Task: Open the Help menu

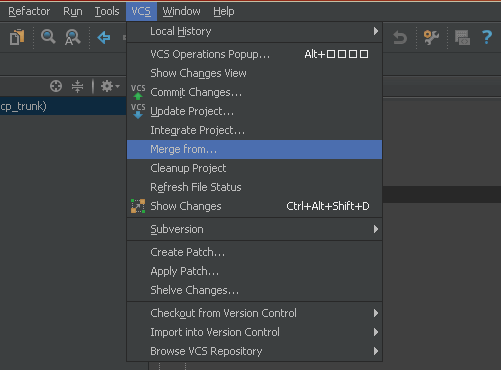Action: tap(224, 11)
